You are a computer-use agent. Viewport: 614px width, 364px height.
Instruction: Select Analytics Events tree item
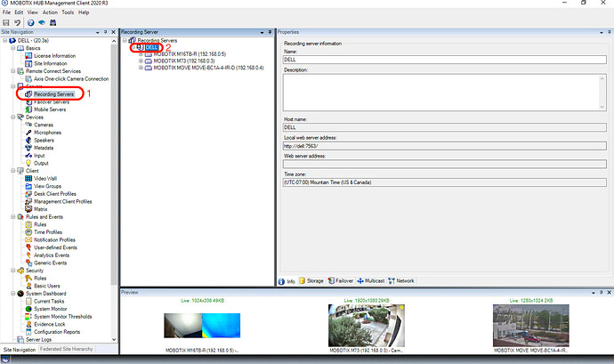pos(52,255)
